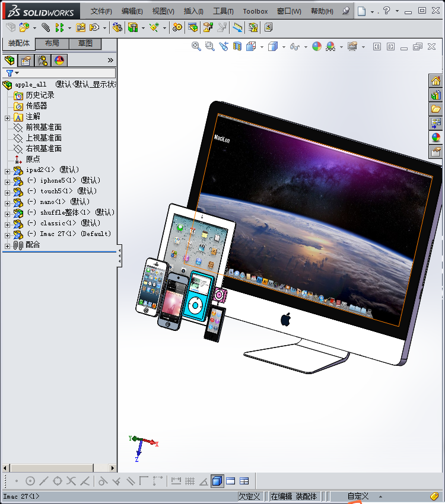Screen dimensions: 445x504
Task: Toggle the grid snap icon in bottom toolbar
Action: pyautogui.click(x=190, y=481)
